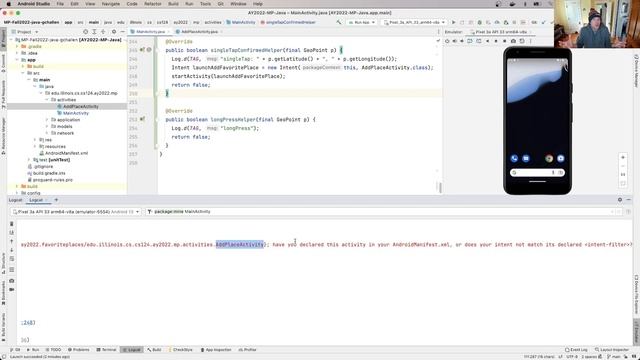Expand the network package folder
The width and height of the screenshot is (640, 360).
pyautogui.click(x=47, y=133)
